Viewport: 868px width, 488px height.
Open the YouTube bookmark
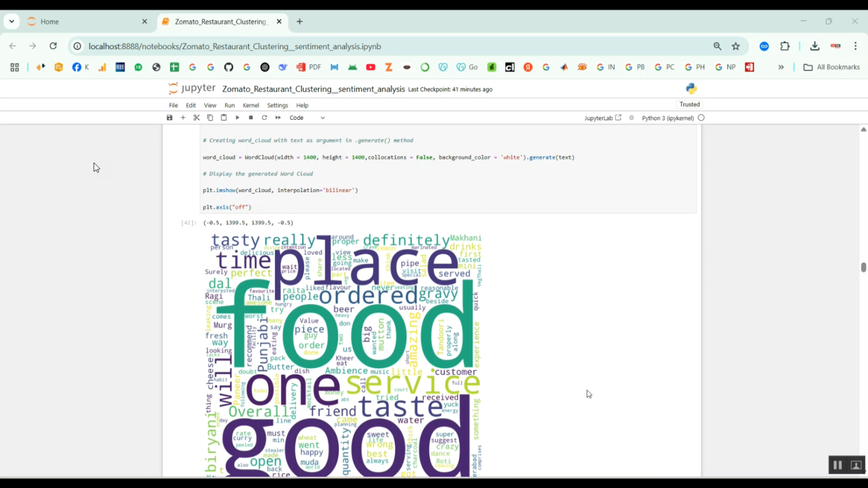click(x=371, y=67)
